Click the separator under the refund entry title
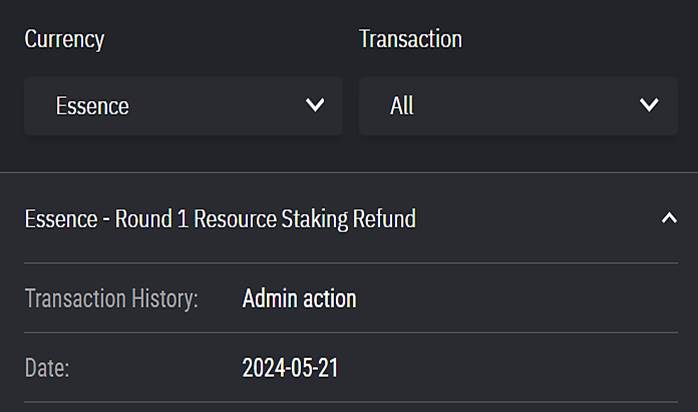Viewport: 698px width, 412px height. pos(351,263)
